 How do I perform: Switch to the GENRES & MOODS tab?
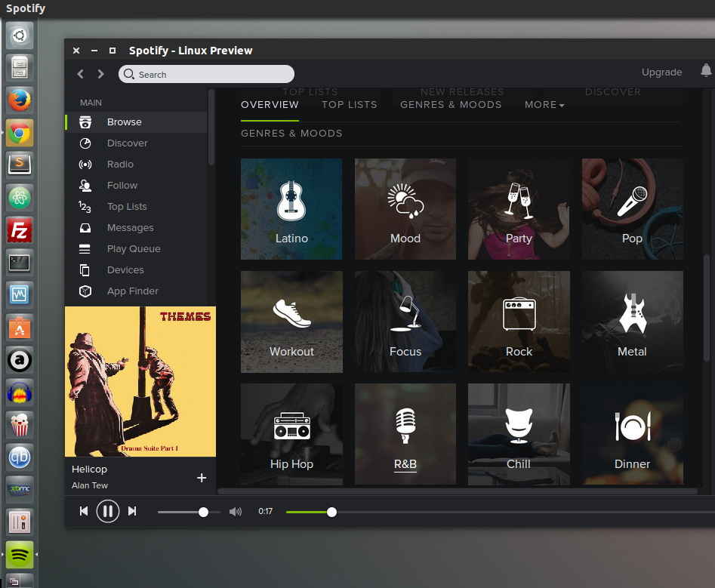(451, 105)
